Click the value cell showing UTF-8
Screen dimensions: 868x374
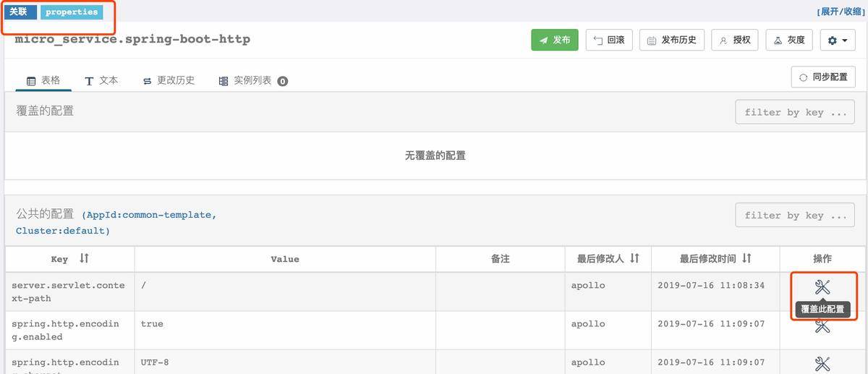[285, 362]
